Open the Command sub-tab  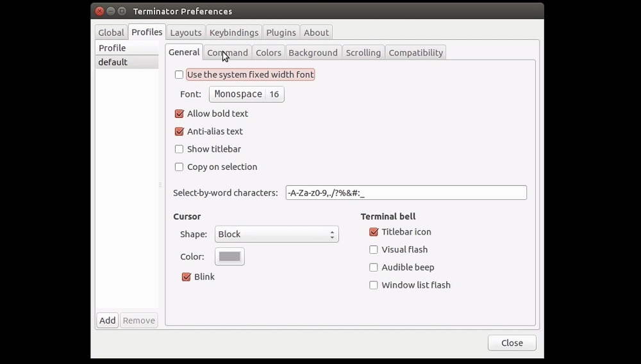coord(228,53)
